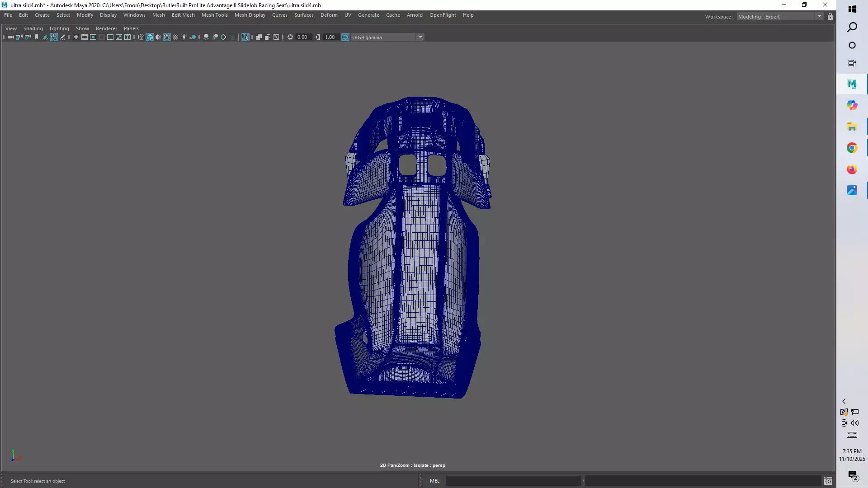This screenshot has width=868, height=488.
Task: Click the Textured checker icon
Action: pyautogui.click(x=175, y=37)
